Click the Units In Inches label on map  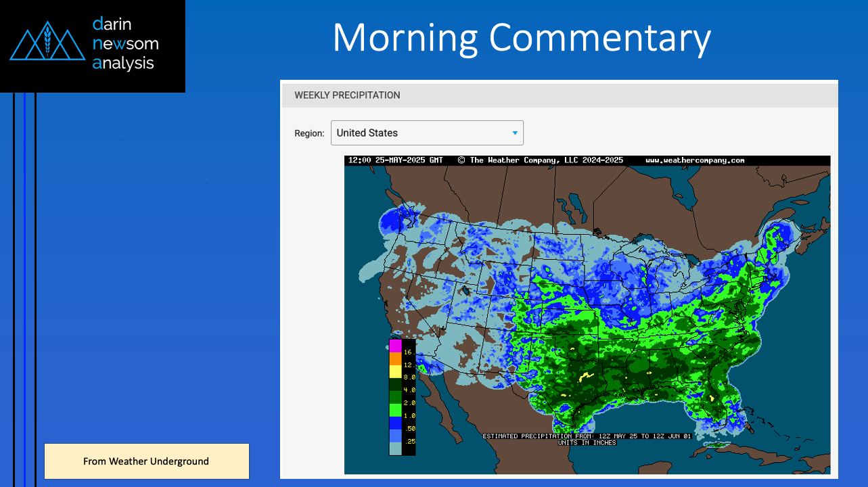587,442
